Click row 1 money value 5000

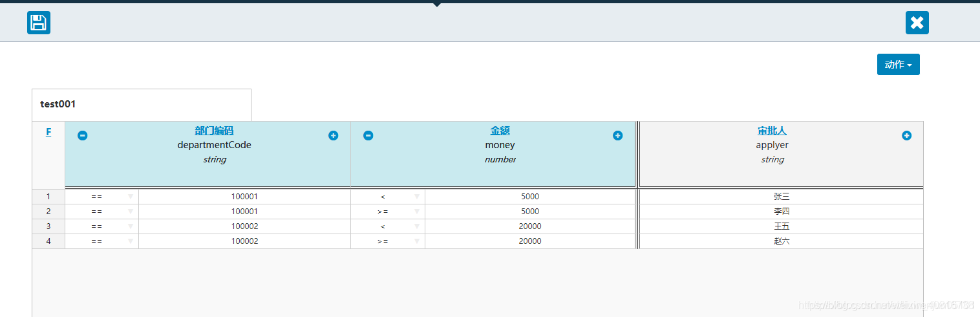pyautogui.click(x=530, y=197)
